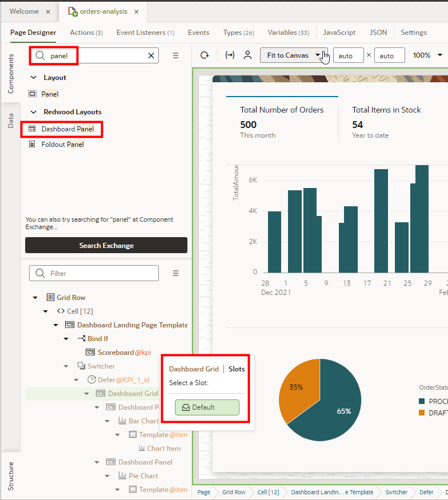Open the JavaScript tab
448x500 pixels.
339,33
